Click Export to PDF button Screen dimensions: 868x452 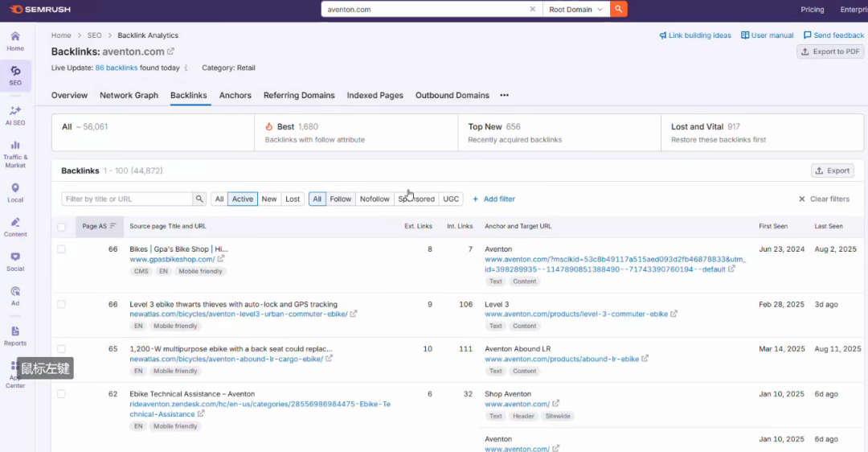[830, 51]
